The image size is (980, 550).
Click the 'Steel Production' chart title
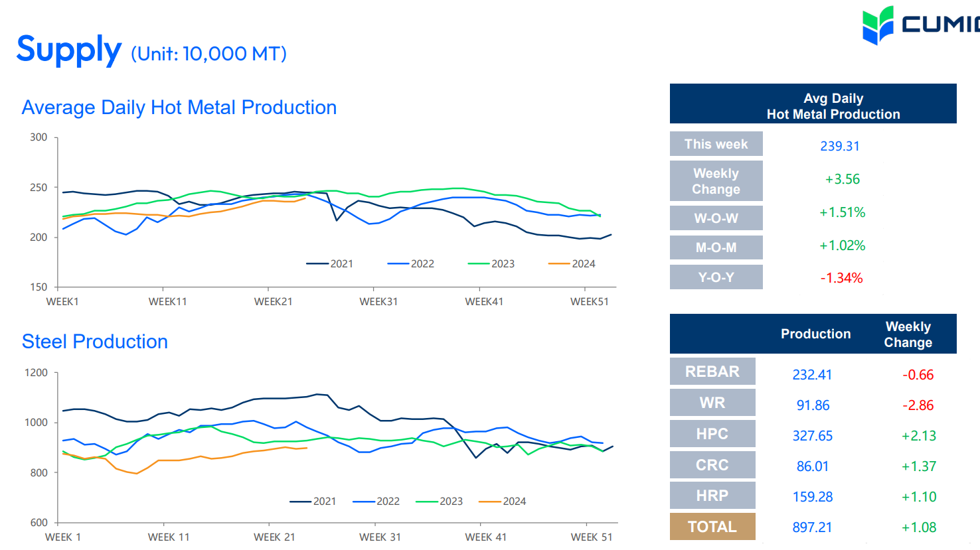pyautogui.click(x=95, y=342)
